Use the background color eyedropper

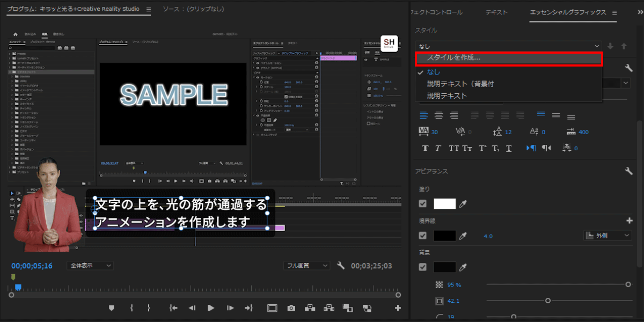tap(463, 267)
